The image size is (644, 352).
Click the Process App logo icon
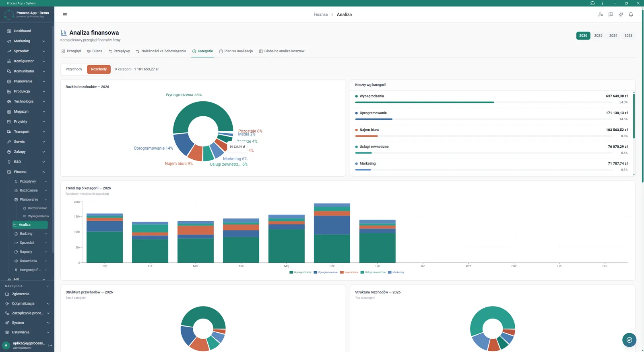[9, 14]
